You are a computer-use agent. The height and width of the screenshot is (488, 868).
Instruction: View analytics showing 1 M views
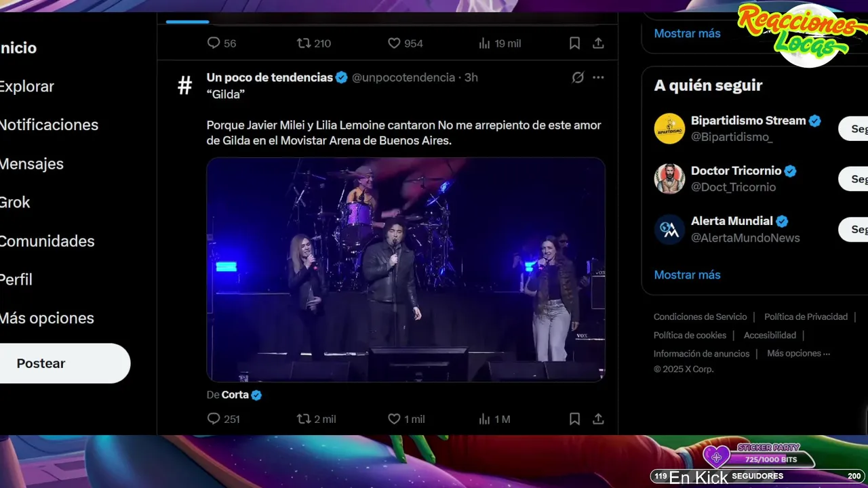[x=494, y=419]
